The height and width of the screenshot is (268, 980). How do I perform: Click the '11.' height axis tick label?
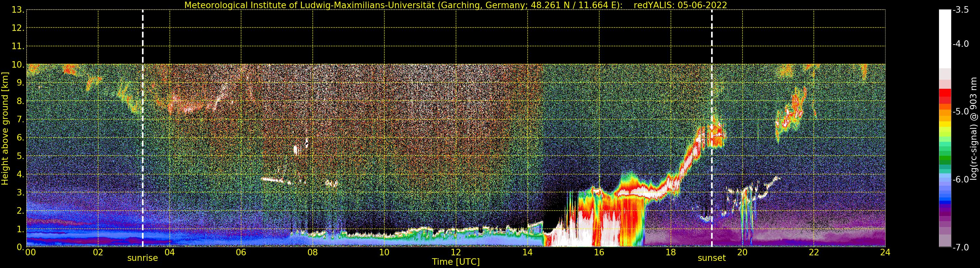tap(18, 47)
